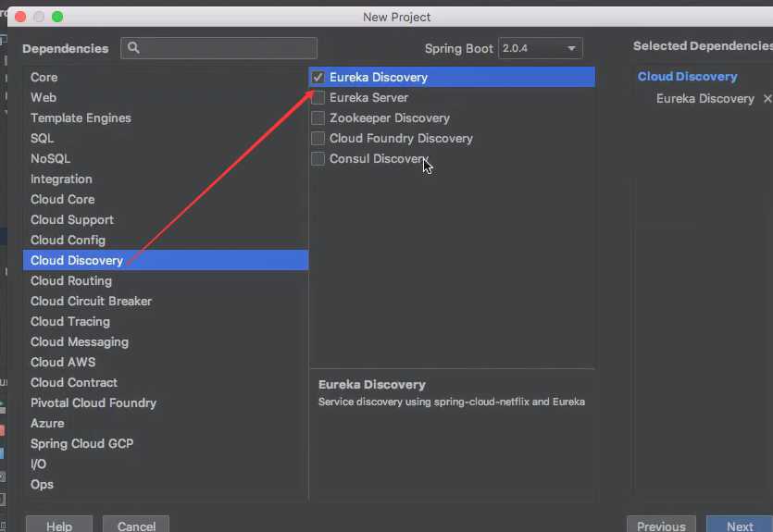Click the dependencies search field
The image size is (773, 532).
[x=218, y=48]
